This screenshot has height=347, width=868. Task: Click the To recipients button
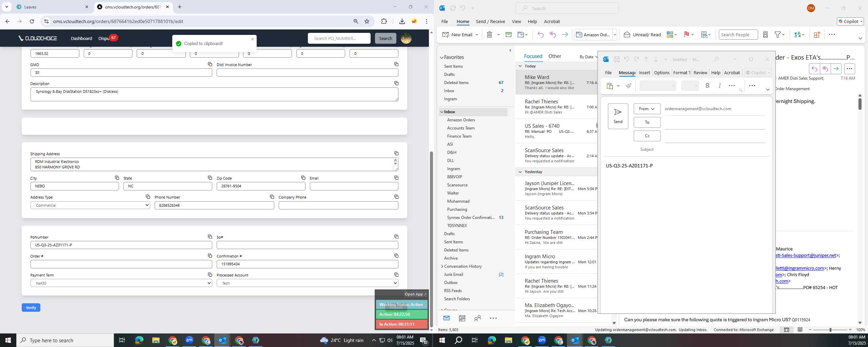click(x=647, y=122)
